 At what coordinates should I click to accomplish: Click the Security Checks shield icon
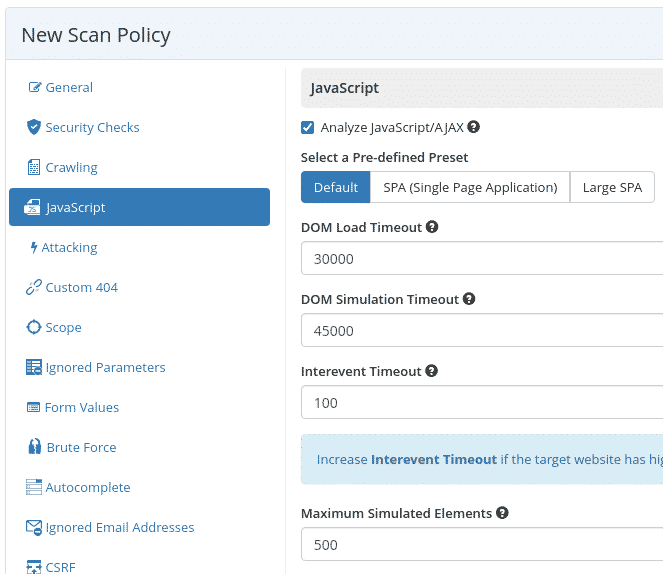(34, 127)
